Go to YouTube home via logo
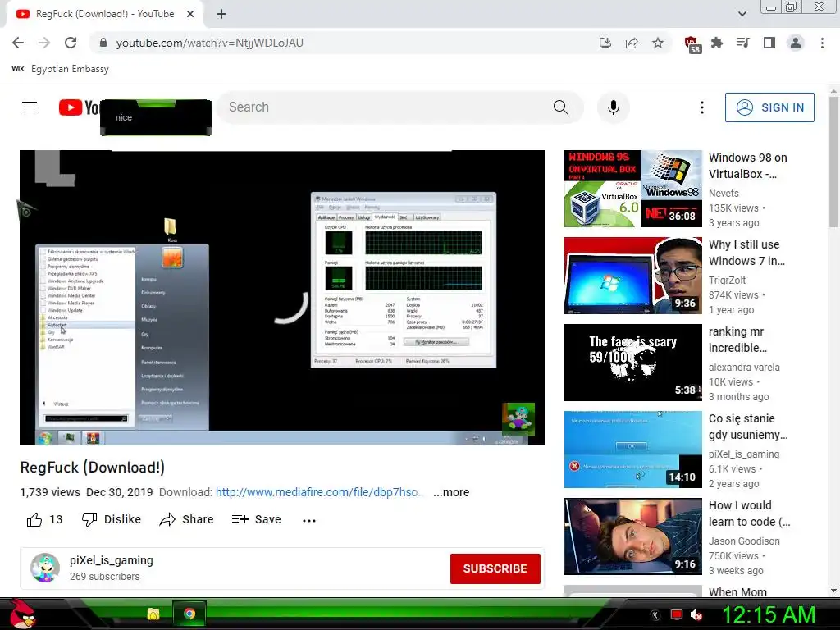 pos(79,107)
